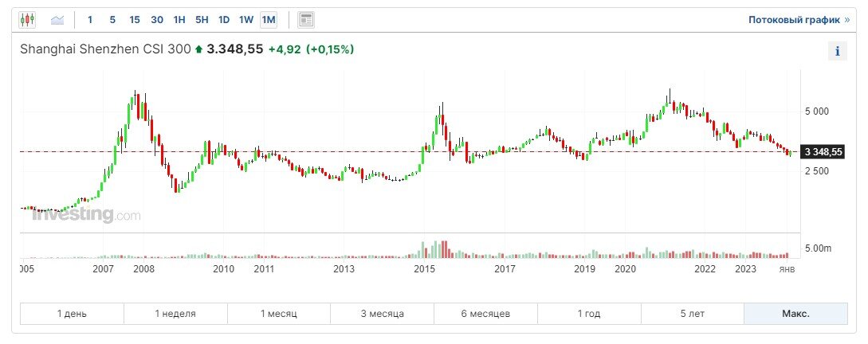868x344 pixels.
Task: Switch to the area chart icon
Action: (57, 20)
